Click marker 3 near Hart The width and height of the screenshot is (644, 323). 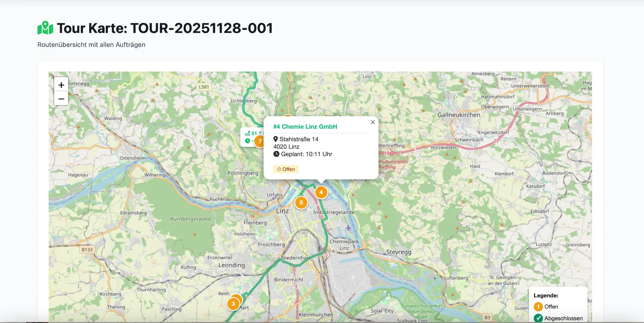pyautogui.click(x=233, y=303)
